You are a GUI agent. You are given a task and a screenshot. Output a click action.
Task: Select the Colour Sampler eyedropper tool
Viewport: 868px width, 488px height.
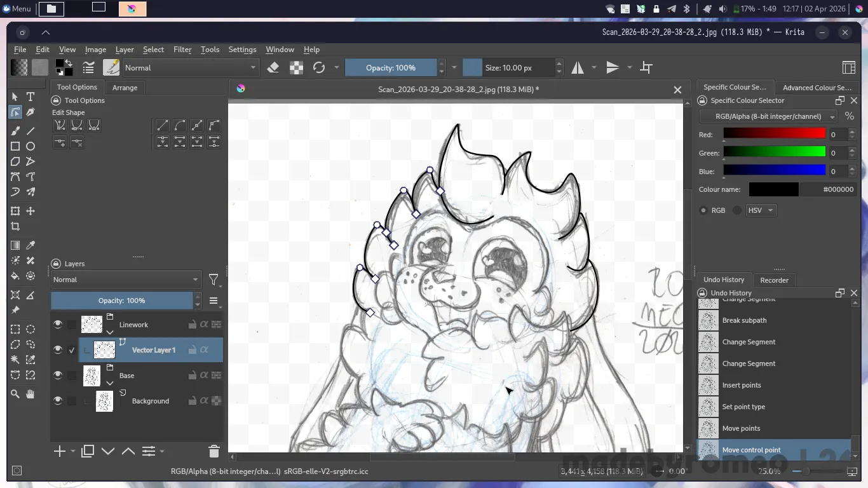coord(30,245)
